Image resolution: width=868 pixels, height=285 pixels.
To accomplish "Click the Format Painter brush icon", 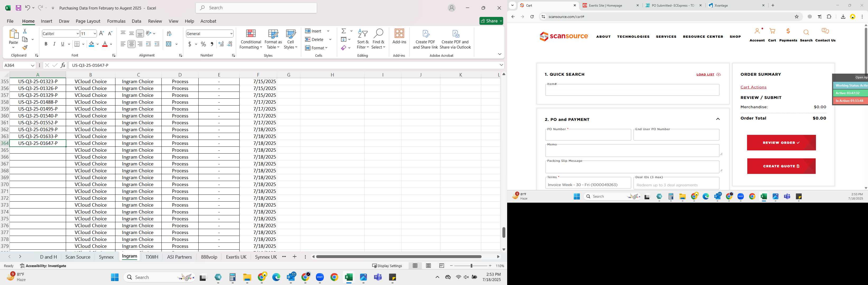I will click(25, 47).
